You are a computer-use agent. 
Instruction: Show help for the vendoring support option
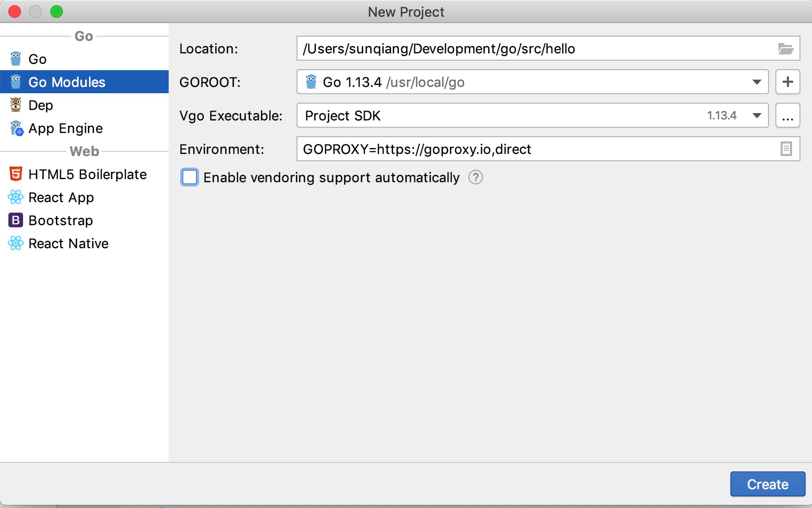click(475, 178)
